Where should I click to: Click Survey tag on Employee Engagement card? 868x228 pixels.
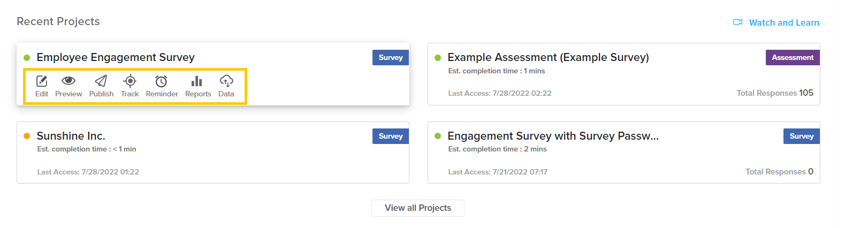tap(391, 57)
